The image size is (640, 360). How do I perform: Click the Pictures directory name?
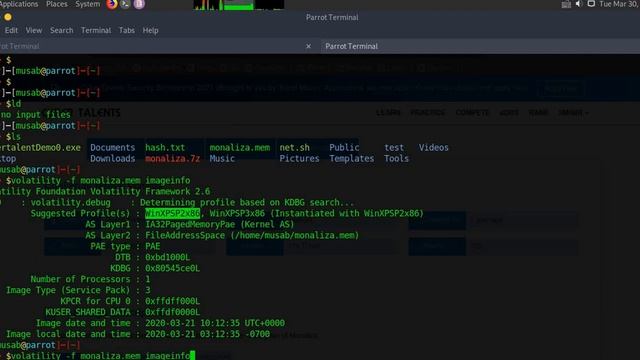(299, 158)
